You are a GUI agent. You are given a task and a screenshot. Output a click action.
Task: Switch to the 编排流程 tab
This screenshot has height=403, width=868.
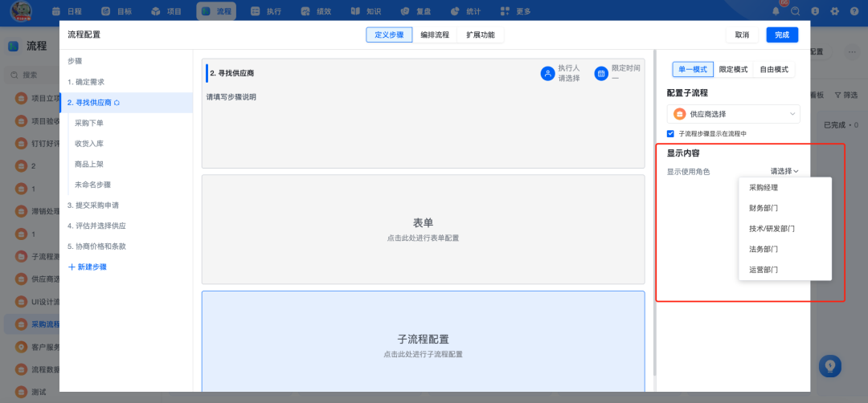click(435, 35)
